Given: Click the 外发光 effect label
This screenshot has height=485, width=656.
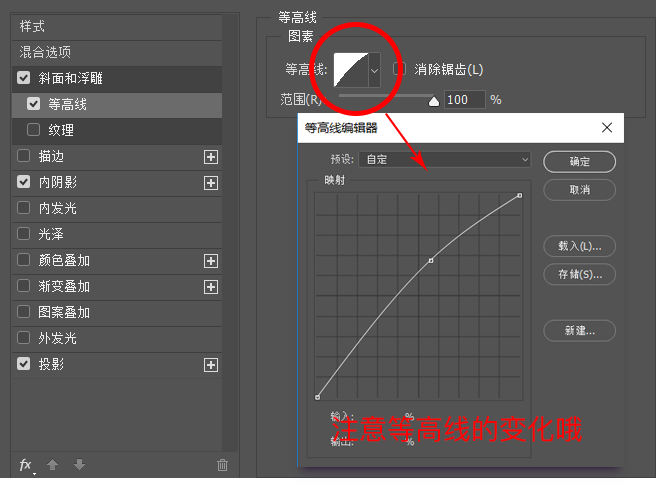Looking at the screenshot, I should tap(58, 338).
